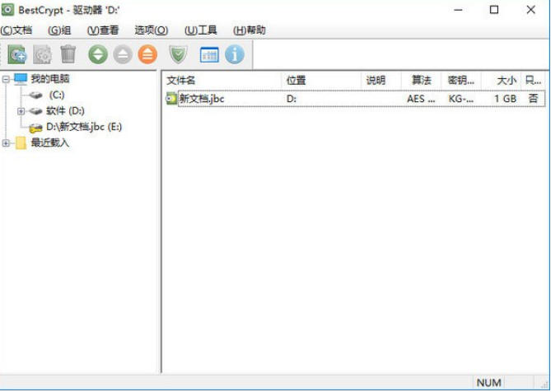Click the yellow folder icon beside 最近载入
The height and width of the screenshot is (392, 551).
[x=21, y=143]
